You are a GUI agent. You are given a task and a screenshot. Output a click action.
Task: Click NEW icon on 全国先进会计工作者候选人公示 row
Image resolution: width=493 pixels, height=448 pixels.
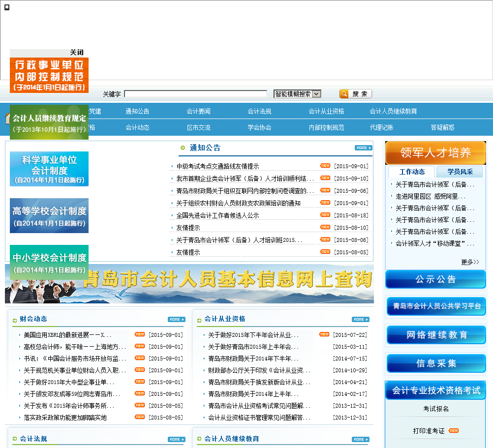[325, 215]
